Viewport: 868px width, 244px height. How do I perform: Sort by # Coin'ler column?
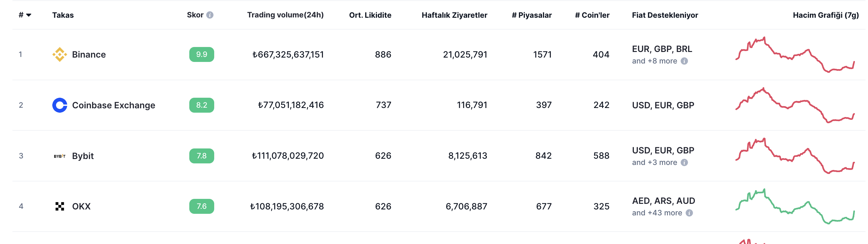[592, 15]
